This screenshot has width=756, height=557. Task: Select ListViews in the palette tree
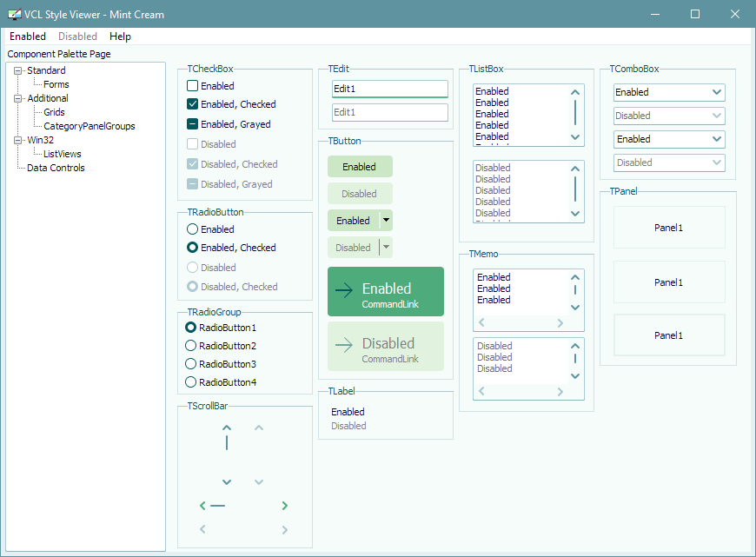[x=63, y=155]
